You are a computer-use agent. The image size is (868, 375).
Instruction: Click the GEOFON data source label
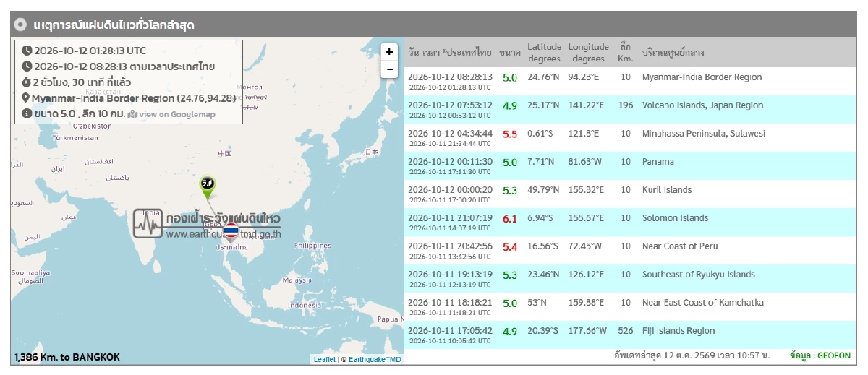[x=820, y=356]
